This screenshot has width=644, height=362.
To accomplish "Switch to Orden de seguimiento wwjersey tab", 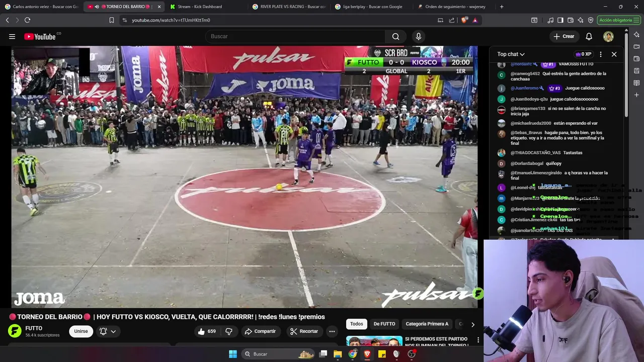I will pos(454,7).
